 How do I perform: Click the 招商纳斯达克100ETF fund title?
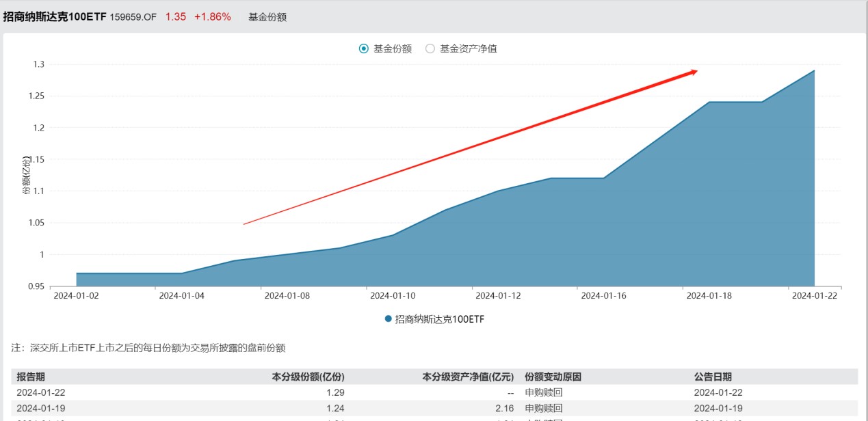(x=55, y=16)
